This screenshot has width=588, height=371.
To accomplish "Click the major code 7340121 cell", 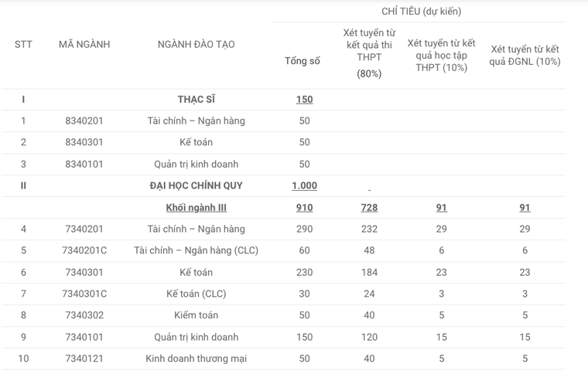I will coord(84,359).
